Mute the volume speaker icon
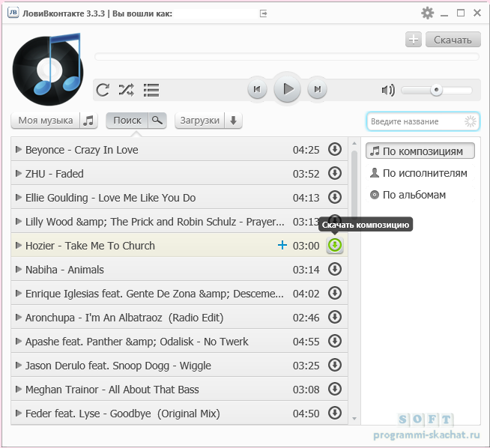Viewport: 490px width, 448px height. click(387, 90)
